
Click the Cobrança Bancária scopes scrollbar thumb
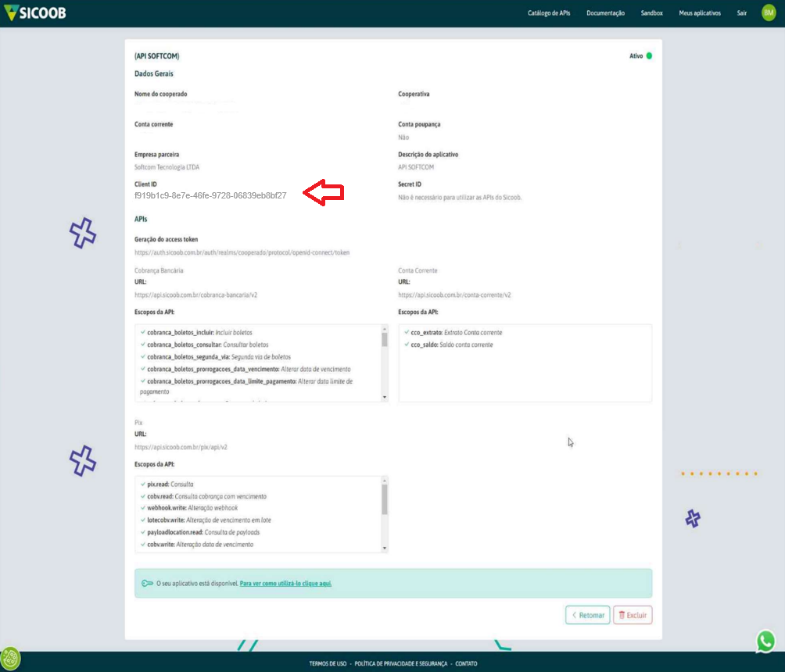384,339
